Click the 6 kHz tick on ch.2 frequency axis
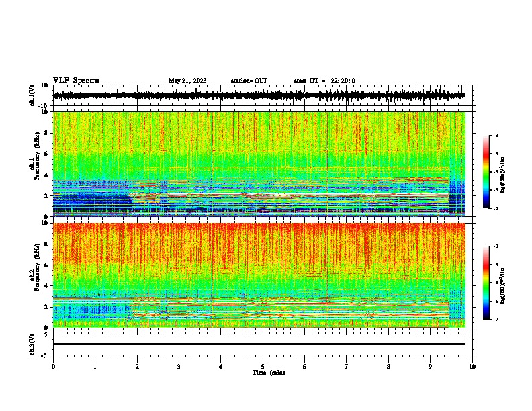 tap(46, 265)
